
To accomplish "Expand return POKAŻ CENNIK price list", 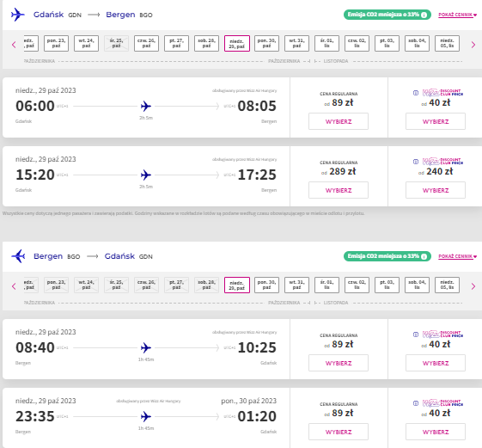I will click(457, 256).
